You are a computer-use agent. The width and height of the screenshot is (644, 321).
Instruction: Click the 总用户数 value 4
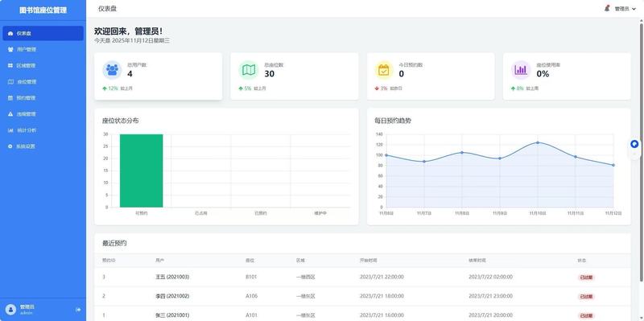tap(130, 74)
